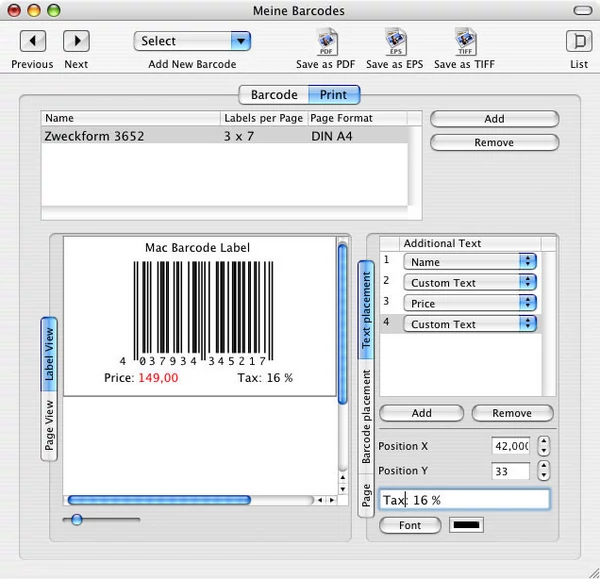Image resolution: width=600 pixels, height=579 pixels.
Task: Open the Custom Text dropdown in row 4
Action: coord(470,324)
